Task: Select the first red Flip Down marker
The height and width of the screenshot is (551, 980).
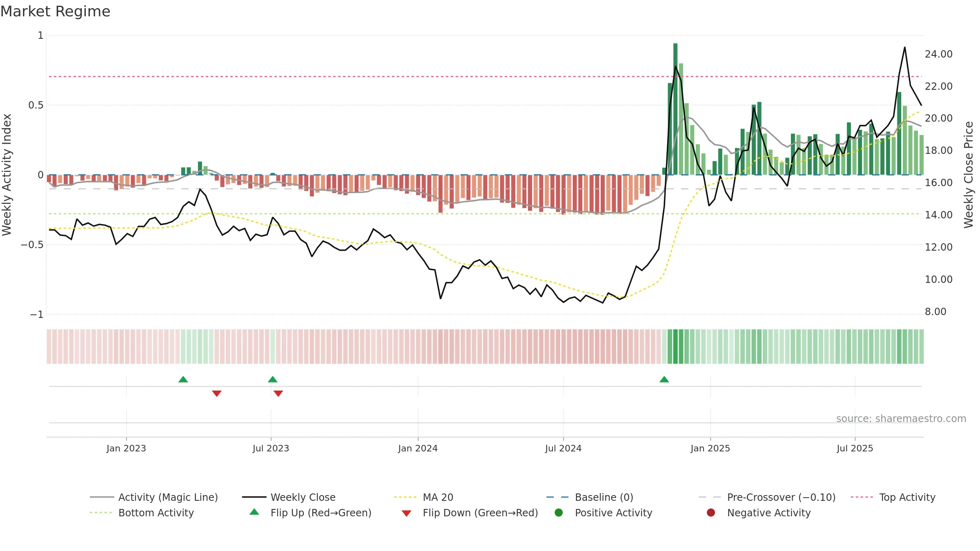Action: [x=217, y=393]
